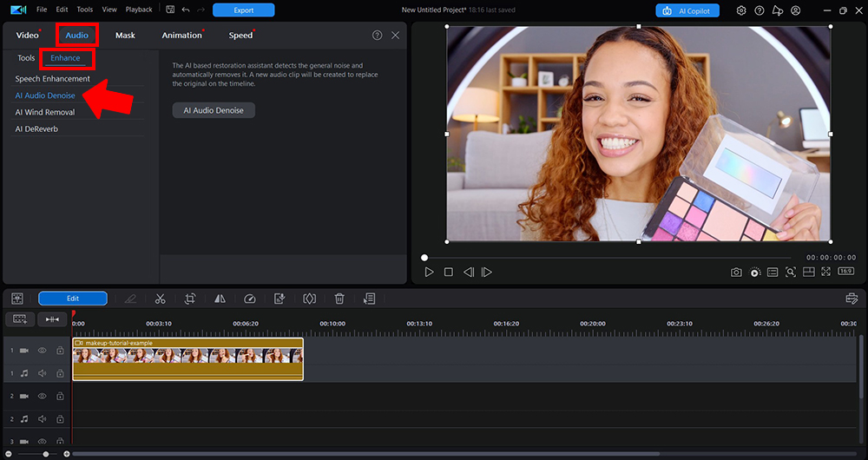This screenshot has width=868, height=460.
Task: Open the Playback menu
Action: (139, 10)
